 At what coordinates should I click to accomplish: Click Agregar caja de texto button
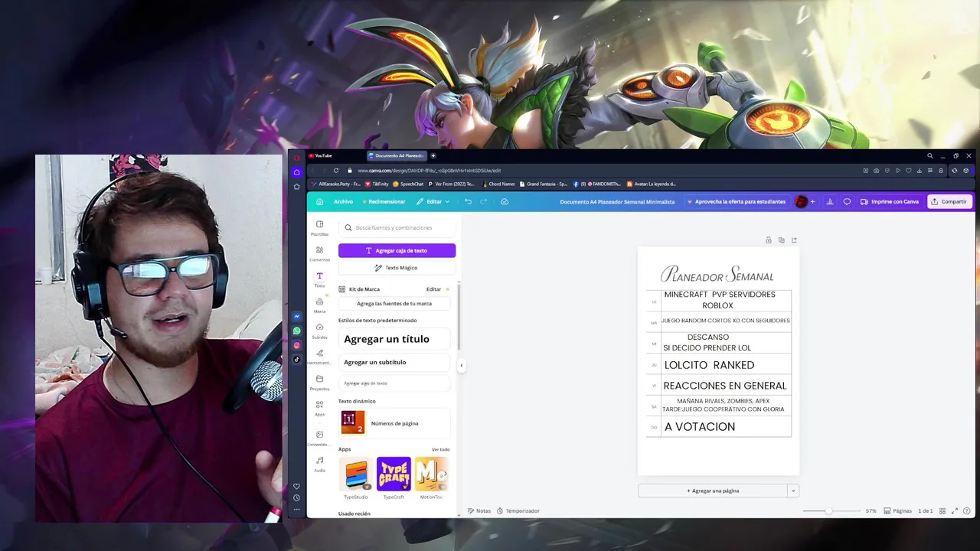(397, 250)
